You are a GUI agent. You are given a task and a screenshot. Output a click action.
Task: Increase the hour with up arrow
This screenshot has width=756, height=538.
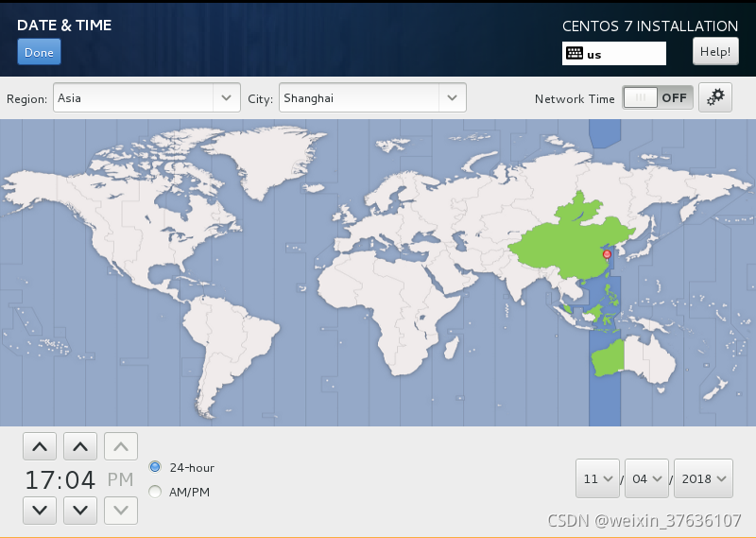[x=40, y=446]
